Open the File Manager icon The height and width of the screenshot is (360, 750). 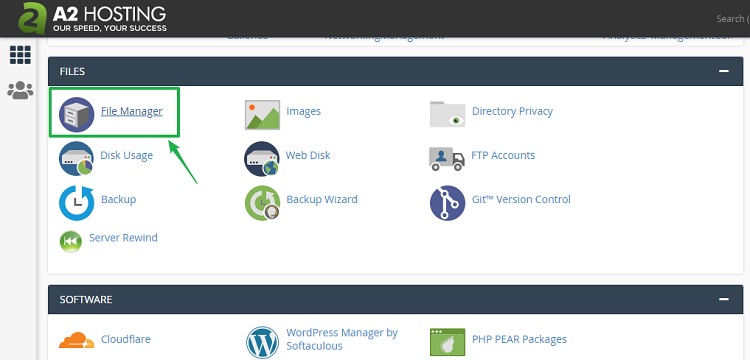point(77,115)
